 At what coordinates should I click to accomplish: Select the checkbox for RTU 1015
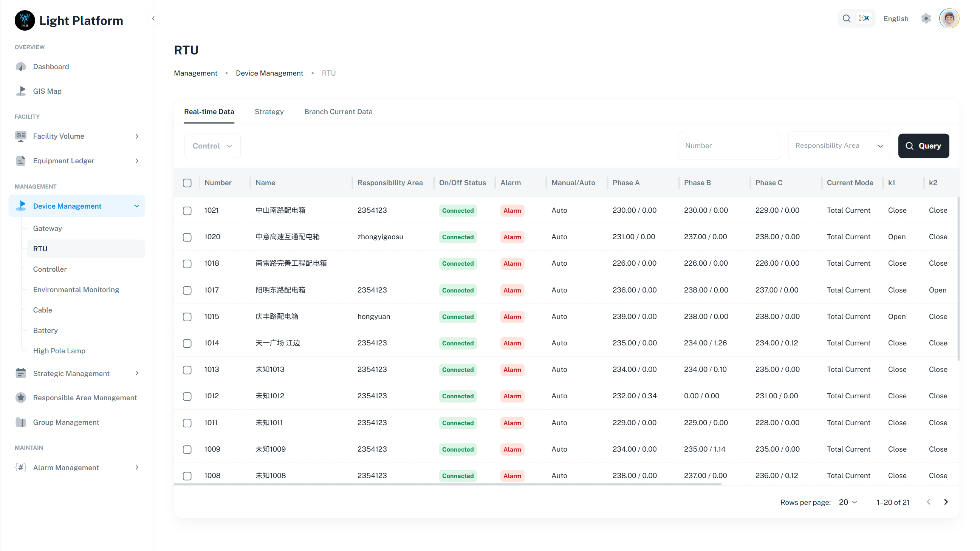click(187, 317)
